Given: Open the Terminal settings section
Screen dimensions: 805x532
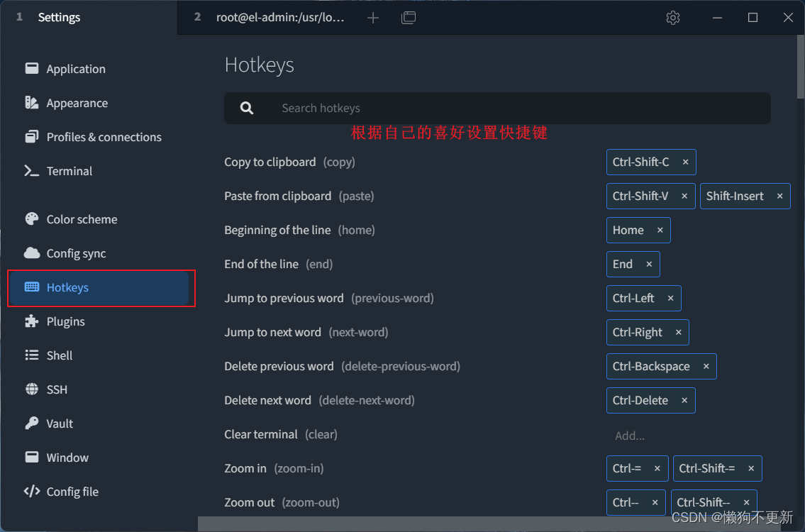Looking at the screenshot, I should coord(98,171).
